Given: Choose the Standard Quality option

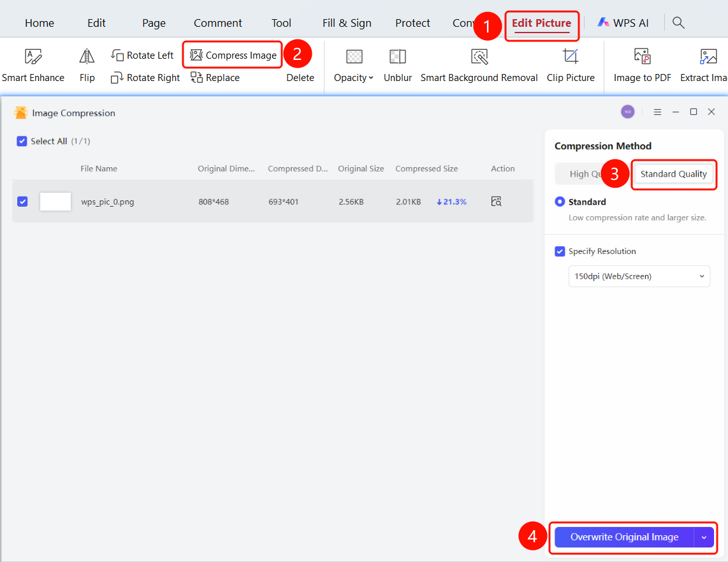Looking at the screenshot, I should pos(674,174).
